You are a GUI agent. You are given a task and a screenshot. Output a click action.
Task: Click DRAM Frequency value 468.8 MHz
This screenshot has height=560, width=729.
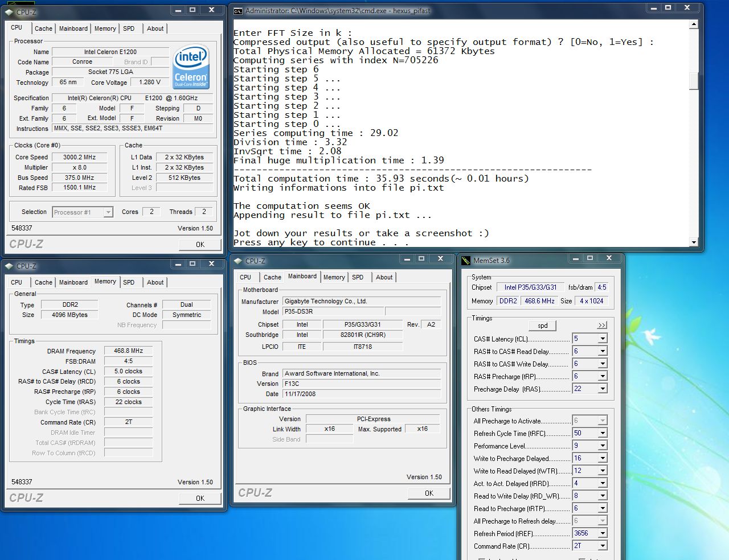(128, 351)
